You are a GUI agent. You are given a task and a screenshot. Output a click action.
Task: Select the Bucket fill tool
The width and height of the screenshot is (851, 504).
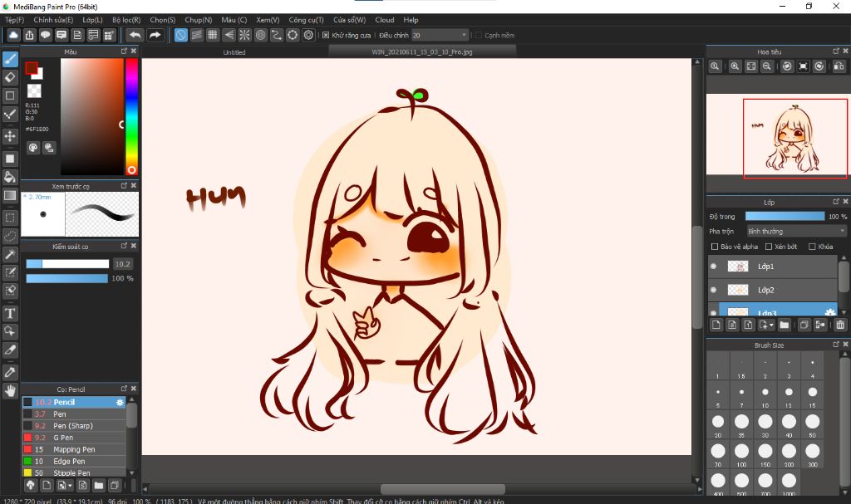10,177
